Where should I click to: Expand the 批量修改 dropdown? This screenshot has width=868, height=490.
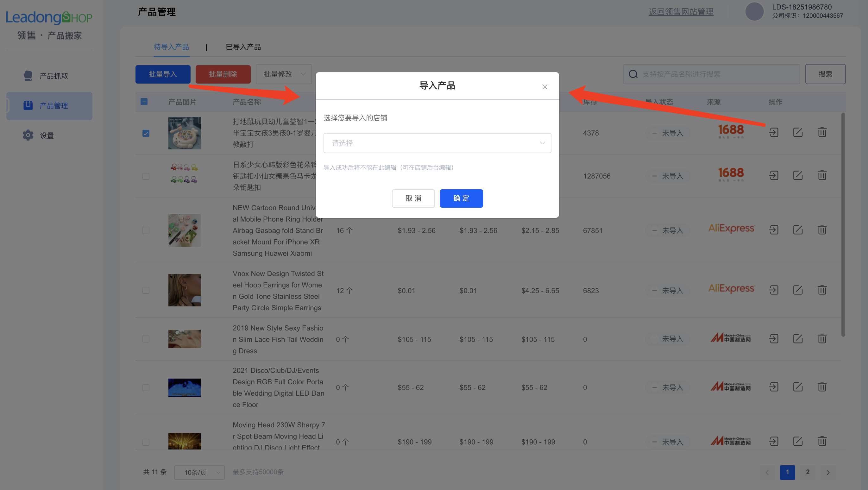pos(283,74)
